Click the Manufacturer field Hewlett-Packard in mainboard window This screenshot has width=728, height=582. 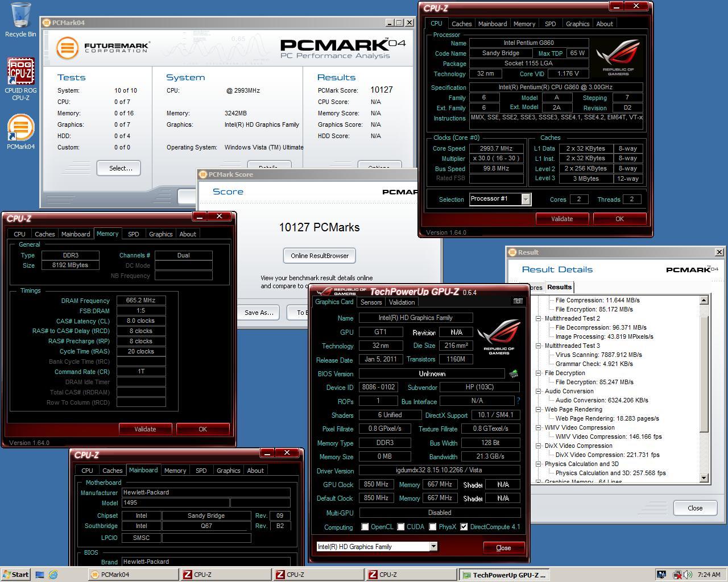206,493
